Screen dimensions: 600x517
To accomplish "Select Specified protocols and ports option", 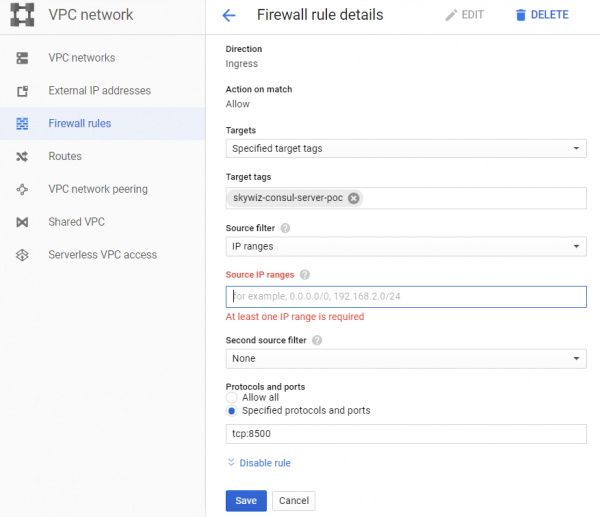I will (x=232, y=410).
